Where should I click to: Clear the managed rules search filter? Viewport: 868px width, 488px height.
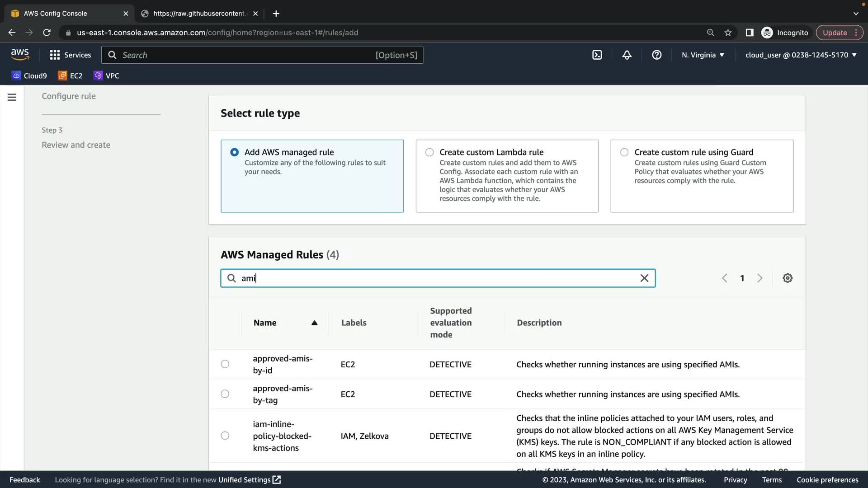644,278
